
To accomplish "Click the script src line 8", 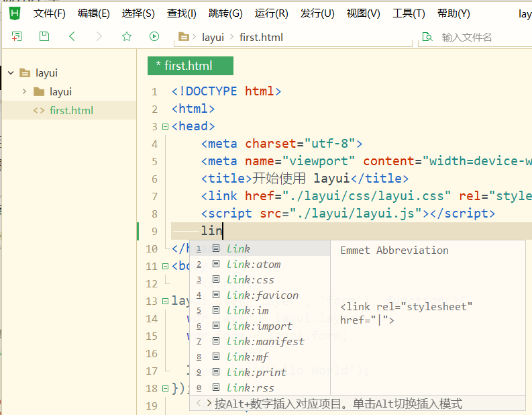I will [348, 214].
